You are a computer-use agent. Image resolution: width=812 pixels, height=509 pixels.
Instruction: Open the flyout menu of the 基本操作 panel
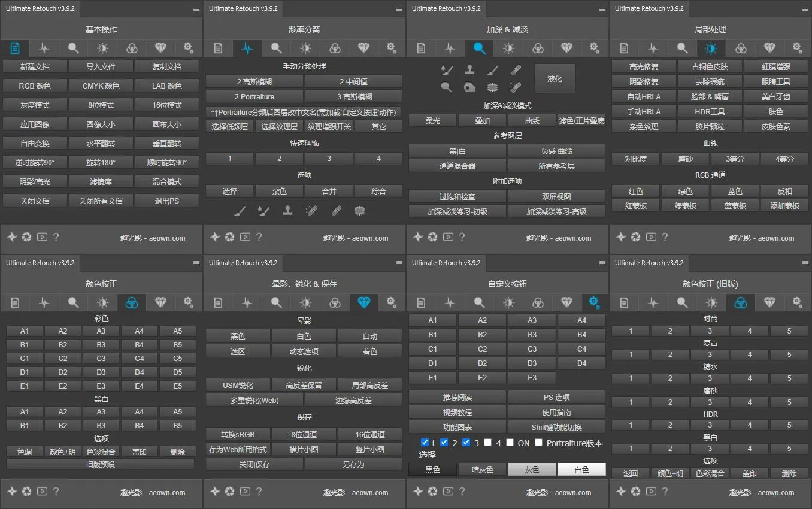[196, 9]
